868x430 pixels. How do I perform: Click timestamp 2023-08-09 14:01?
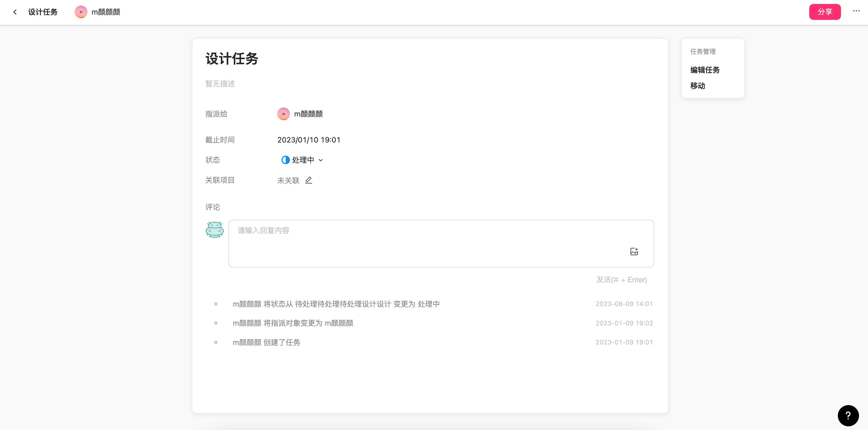(x=624, y=304)
